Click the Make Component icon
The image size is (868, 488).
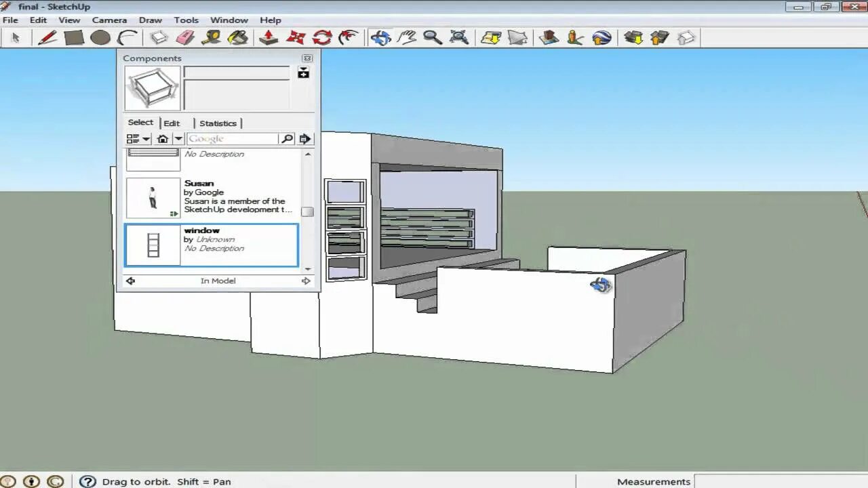[159, 37]
